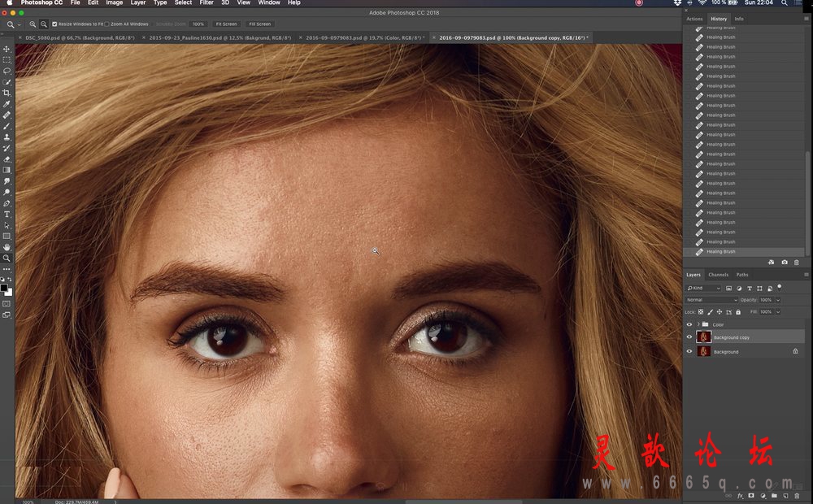Add a layer mask

751,496
